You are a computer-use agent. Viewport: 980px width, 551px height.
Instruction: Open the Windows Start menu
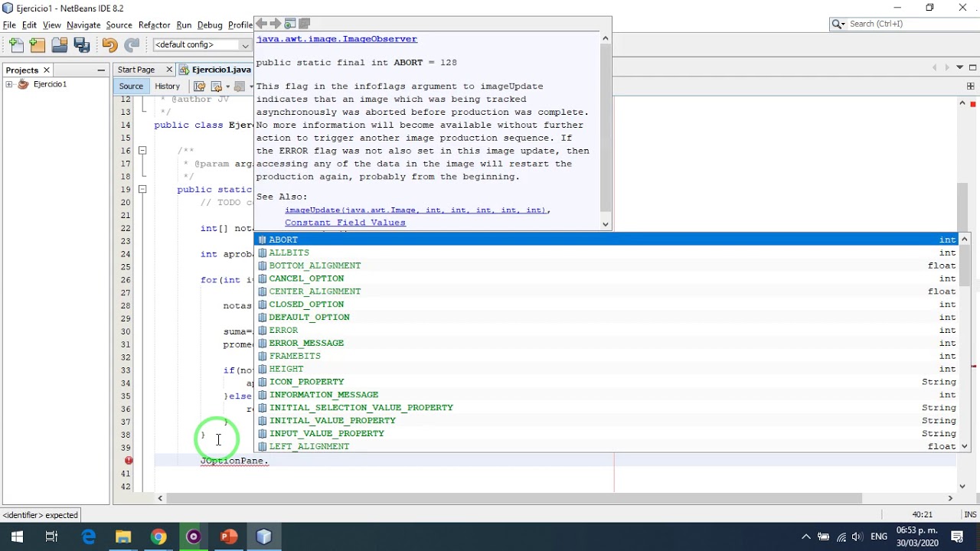[17, 537]
